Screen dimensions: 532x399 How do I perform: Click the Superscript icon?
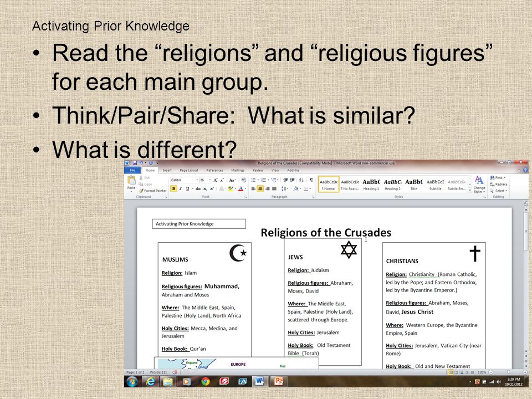tap(212, 188)
